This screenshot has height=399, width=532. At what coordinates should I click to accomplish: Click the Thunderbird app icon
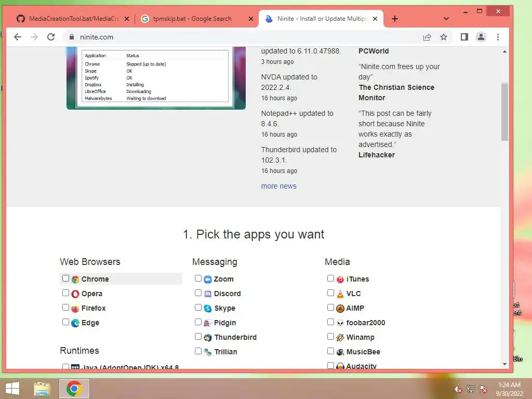(208, 338)
